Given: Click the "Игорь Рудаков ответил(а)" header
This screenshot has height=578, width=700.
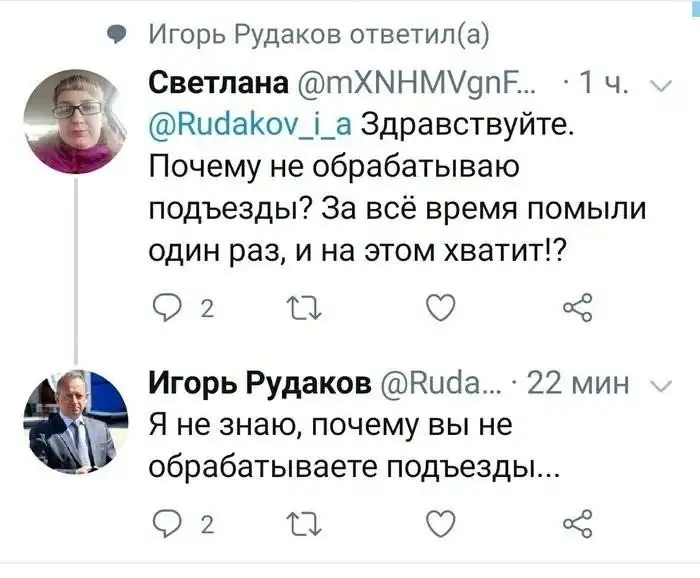Looking at the screenshot, I should tap(318, 36).
